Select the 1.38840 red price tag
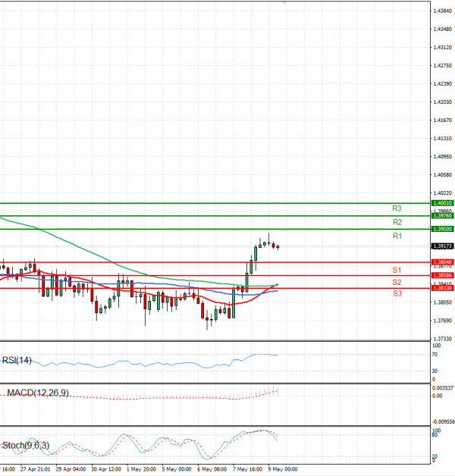The width and height of the screenshot is (455, 476). [x=442, y=262]
